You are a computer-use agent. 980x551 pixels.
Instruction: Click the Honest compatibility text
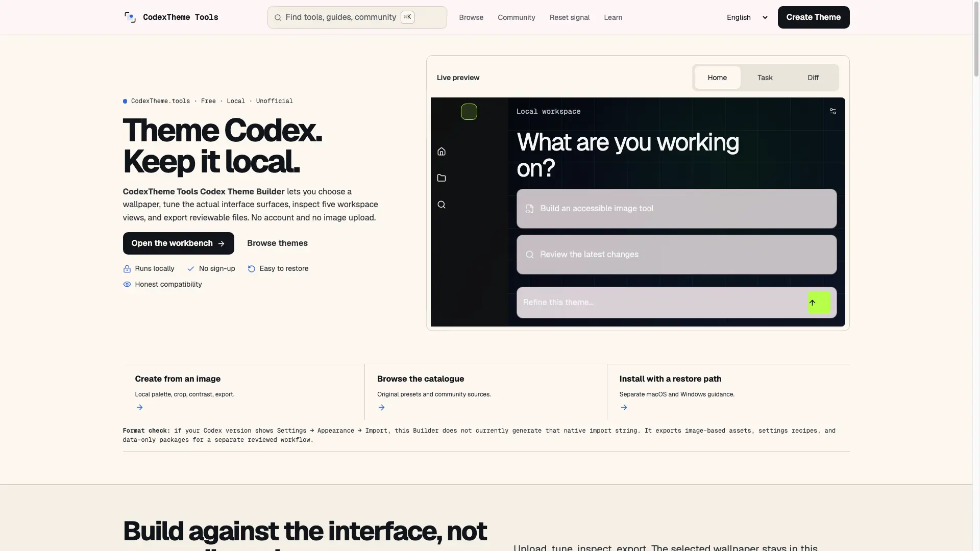click(168, 285)
